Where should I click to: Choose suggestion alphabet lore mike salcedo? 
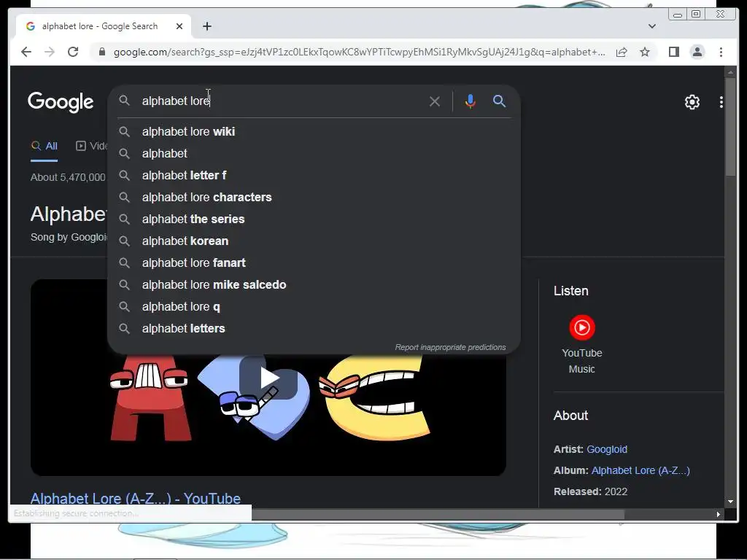coord(314,285)
